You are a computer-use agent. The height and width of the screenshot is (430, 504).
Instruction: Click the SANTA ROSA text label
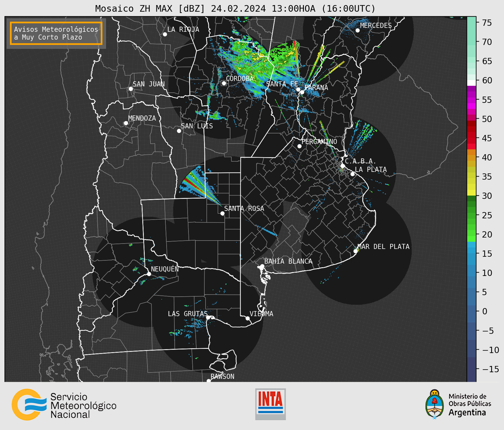(x=244, y=208)
